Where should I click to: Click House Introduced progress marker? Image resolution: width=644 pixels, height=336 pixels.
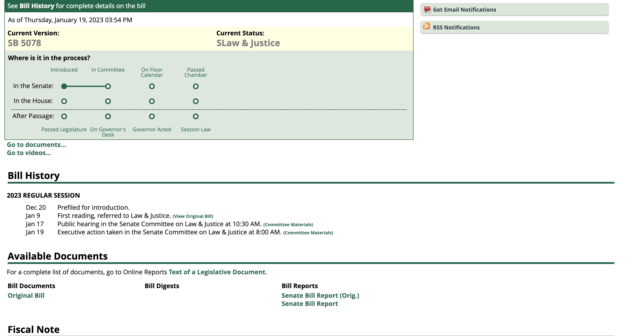coord(64,101)
